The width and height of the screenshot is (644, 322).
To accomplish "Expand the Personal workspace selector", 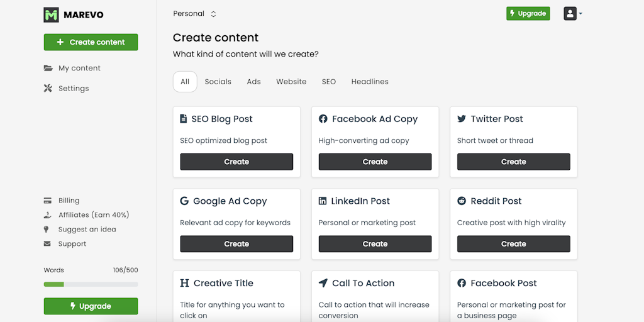I will 195,14.
